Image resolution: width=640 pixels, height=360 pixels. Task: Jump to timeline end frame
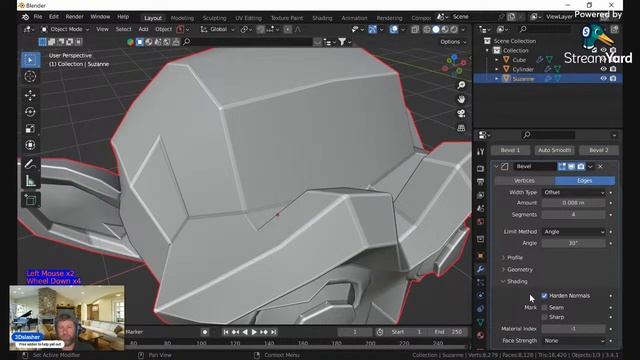click(273, 332)
